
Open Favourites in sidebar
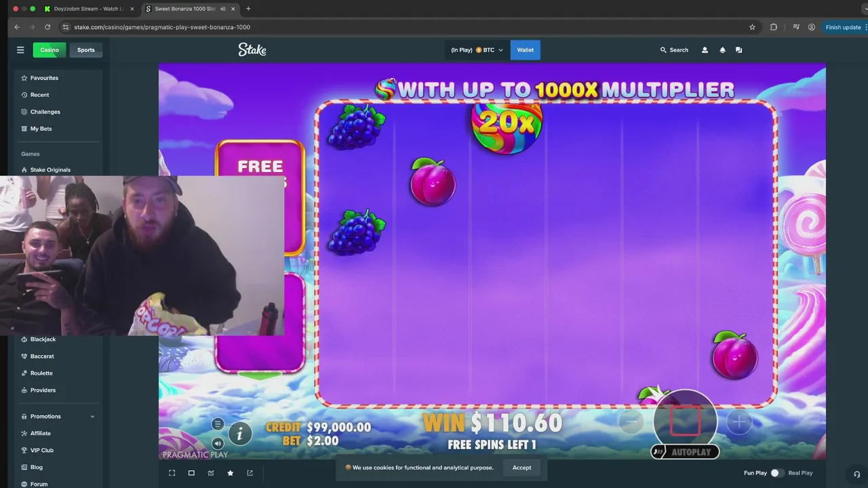coord(44,78)
